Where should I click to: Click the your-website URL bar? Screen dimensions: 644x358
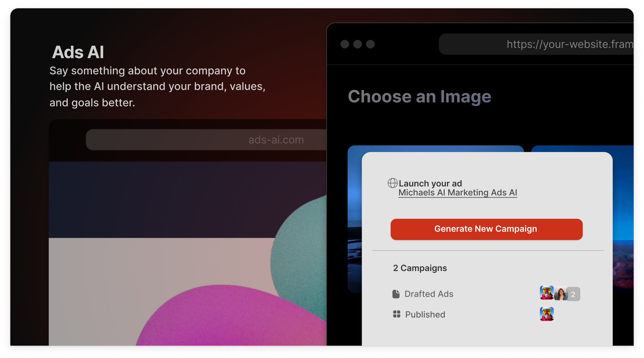pos(536,44)
